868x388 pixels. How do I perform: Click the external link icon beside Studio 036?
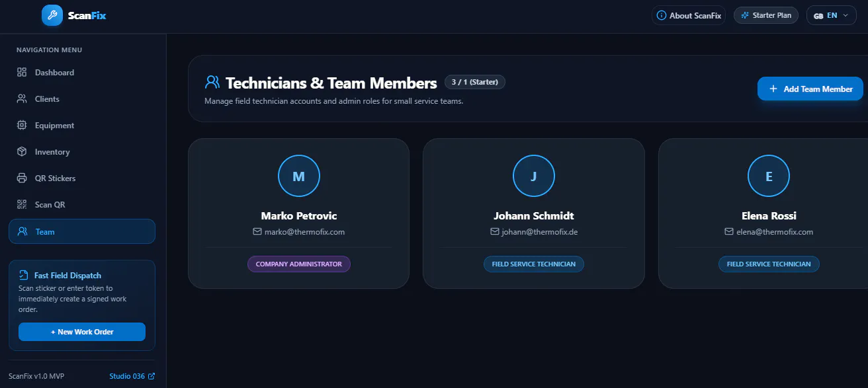[x=152, y=376]
